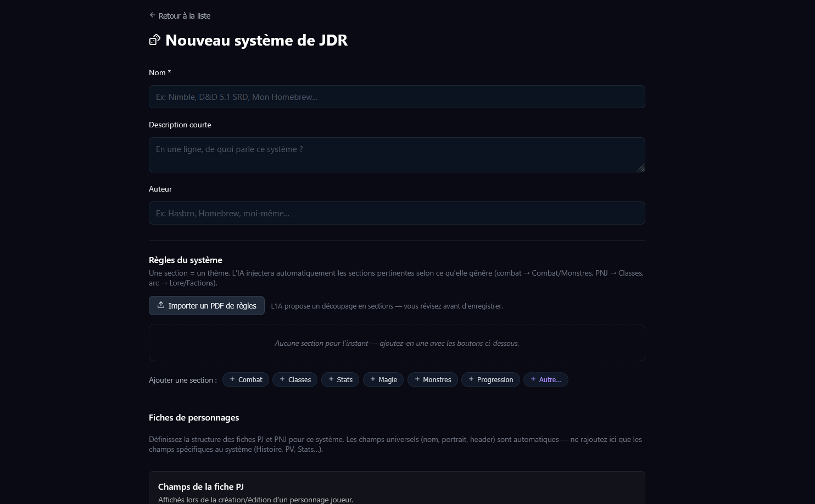Click the textarea resize grip in Description courte
Image resolution: width=815 pixels, height=504 pixels.
coord(641,168)
